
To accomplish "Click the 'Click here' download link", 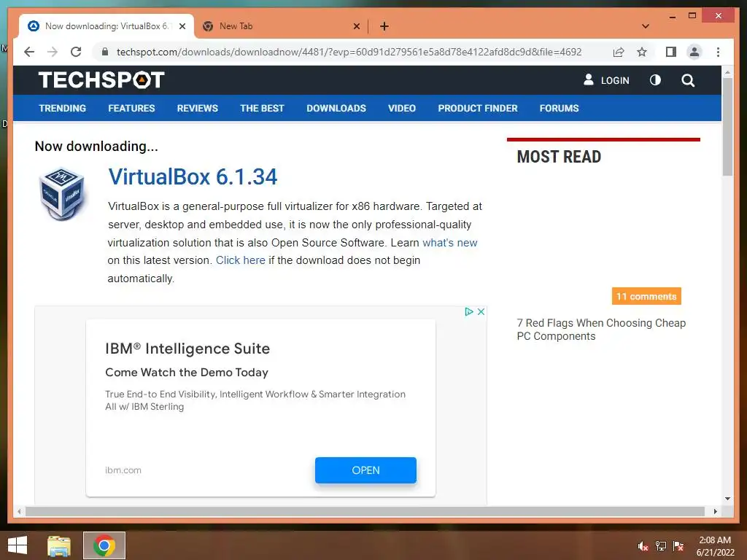I will pos(241,260).
